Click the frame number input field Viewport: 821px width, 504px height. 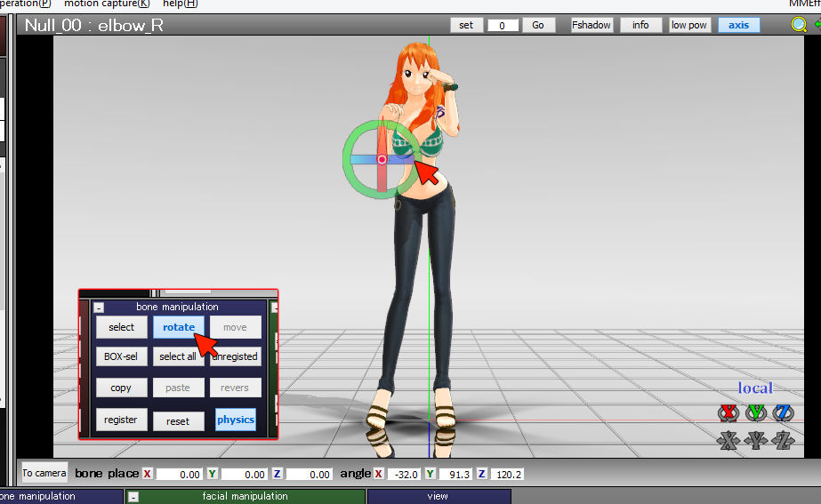tap(503, 25)
